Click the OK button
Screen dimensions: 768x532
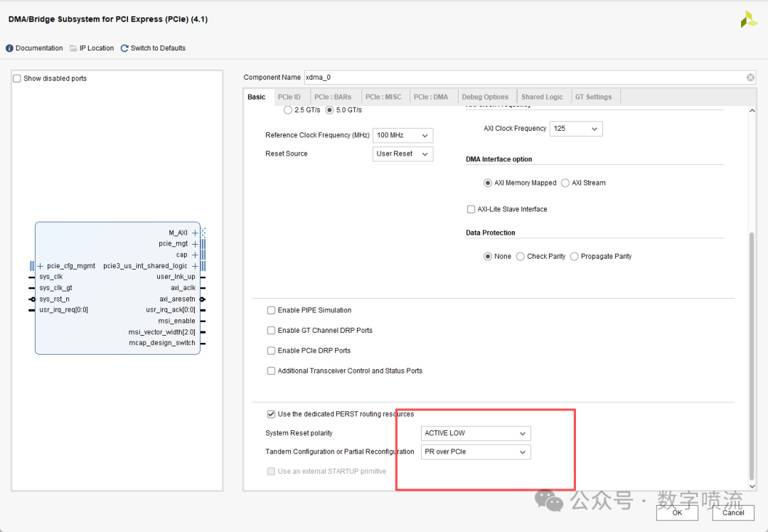(677, 513)
